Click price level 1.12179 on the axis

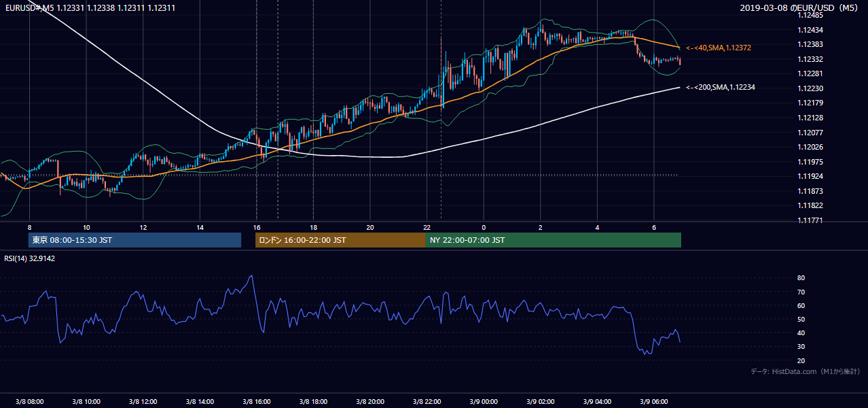click(x=811, y=103)
